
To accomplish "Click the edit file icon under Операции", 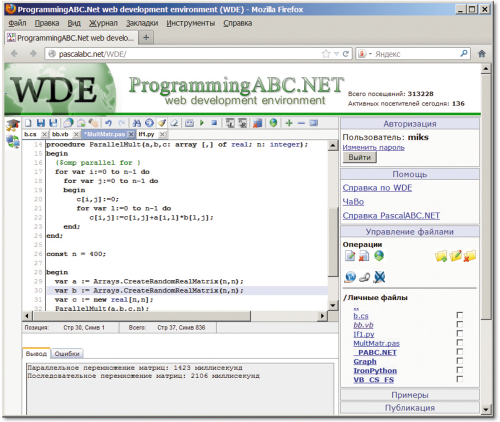I will click(350, 256).
